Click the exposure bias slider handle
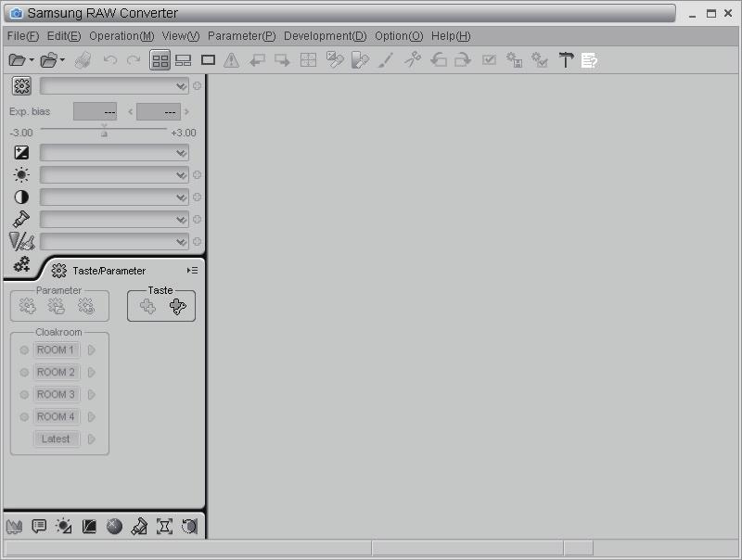742x560 pixels. click(x=104, y=132)
